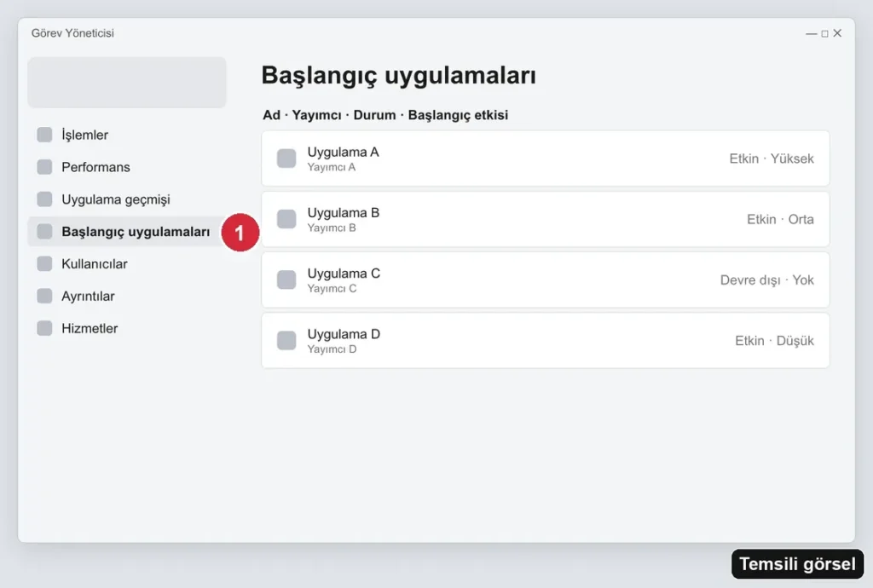Select the Uygulama C name

tap(344, 274)
